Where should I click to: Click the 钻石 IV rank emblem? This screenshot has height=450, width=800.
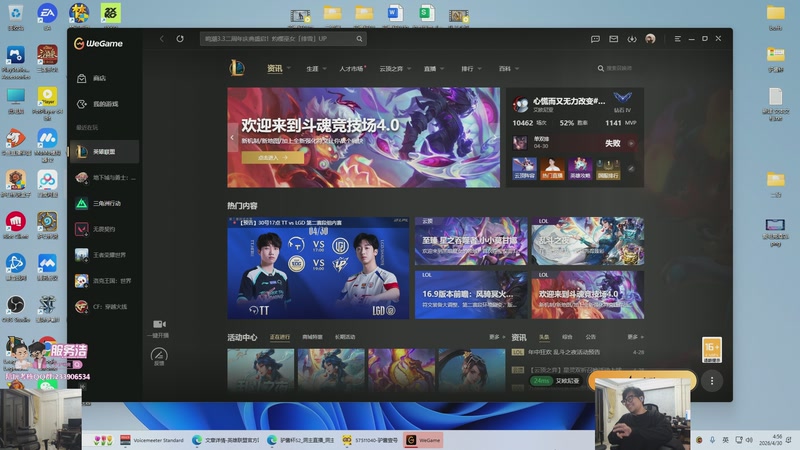tap(622, 98)
